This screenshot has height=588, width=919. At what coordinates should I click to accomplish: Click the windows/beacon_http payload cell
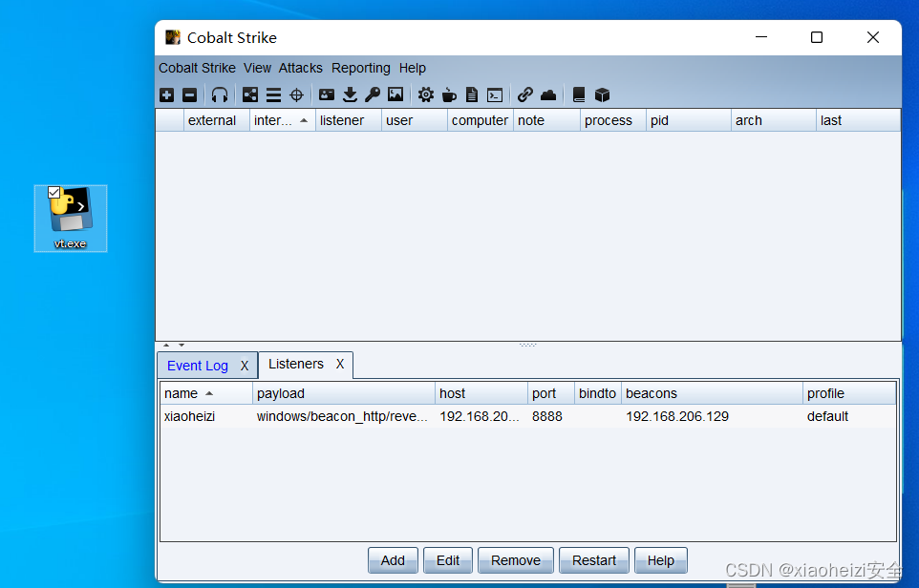343,416
